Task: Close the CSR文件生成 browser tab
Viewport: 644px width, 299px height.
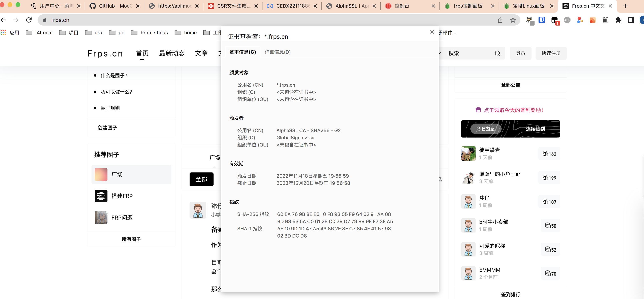Action: coord(256,6)
